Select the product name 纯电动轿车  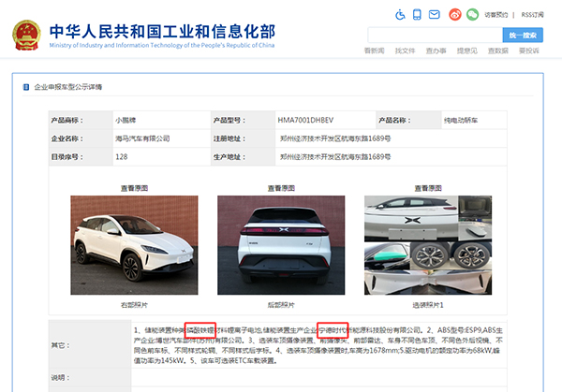coord(461,121)
